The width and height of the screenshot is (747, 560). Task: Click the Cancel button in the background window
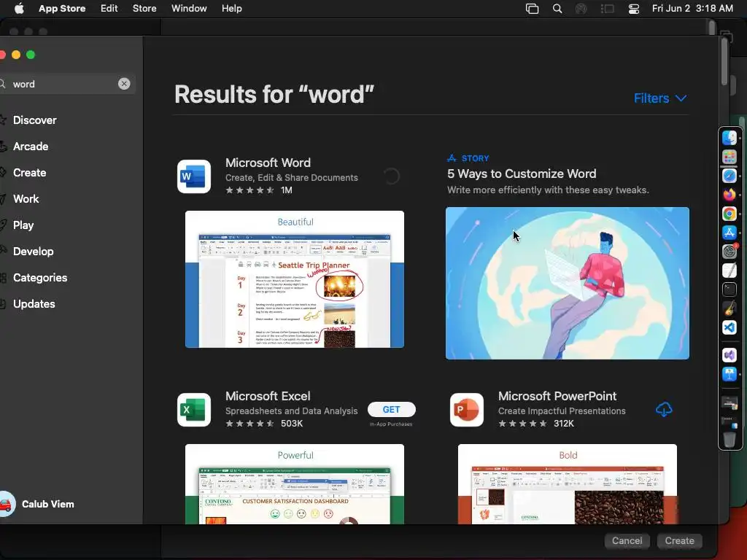click(627, 540)
